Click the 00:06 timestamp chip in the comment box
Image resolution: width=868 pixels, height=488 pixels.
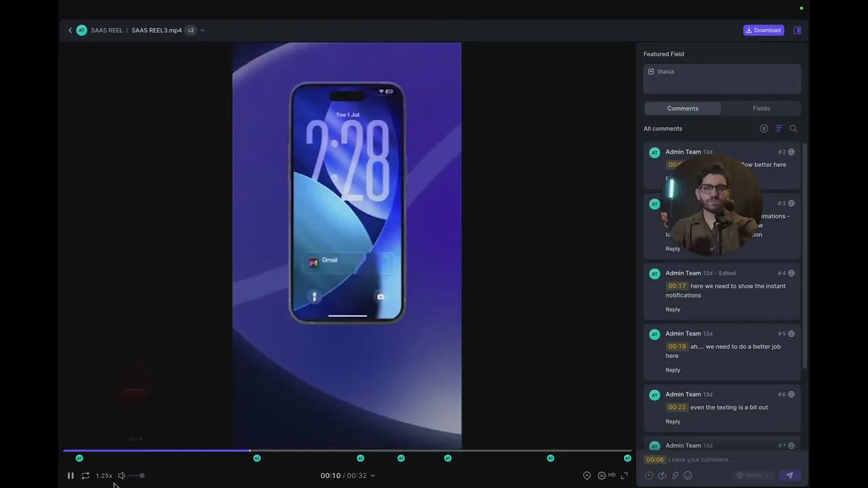pos(655,460)
